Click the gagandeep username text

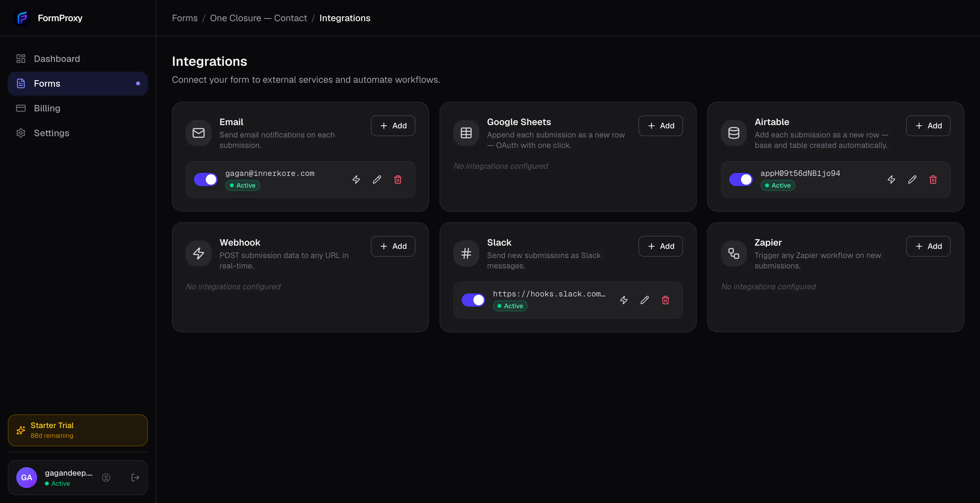point(68,473)
